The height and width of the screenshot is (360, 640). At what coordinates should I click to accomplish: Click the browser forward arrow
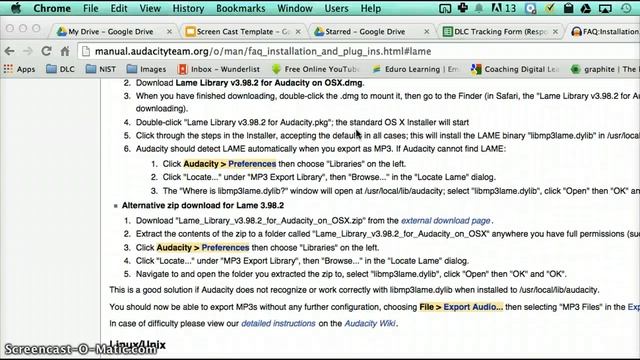28,51
